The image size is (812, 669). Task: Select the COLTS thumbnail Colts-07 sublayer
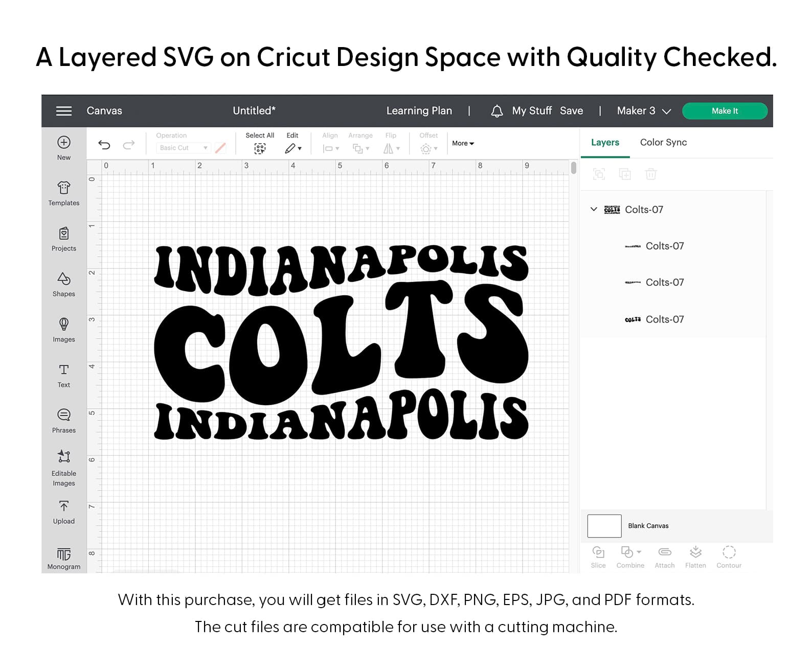674,319
